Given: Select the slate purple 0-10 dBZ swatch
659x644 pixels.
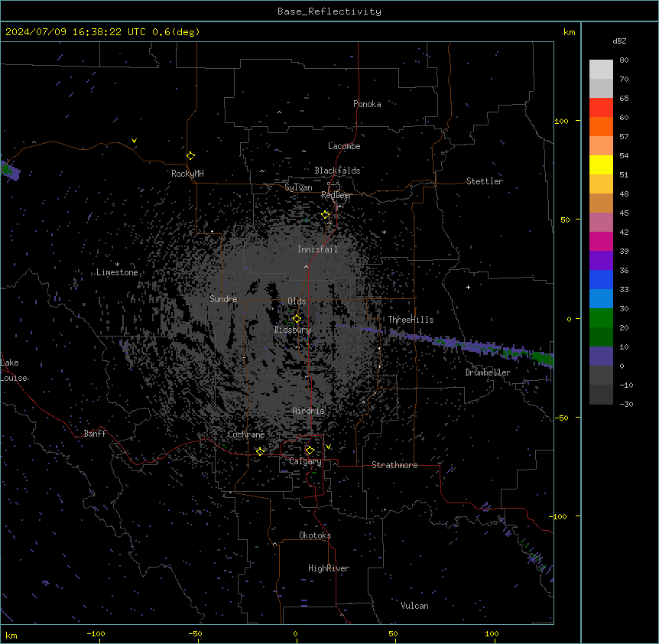Looking at the screenshot, I should click(x=601, y=356).
